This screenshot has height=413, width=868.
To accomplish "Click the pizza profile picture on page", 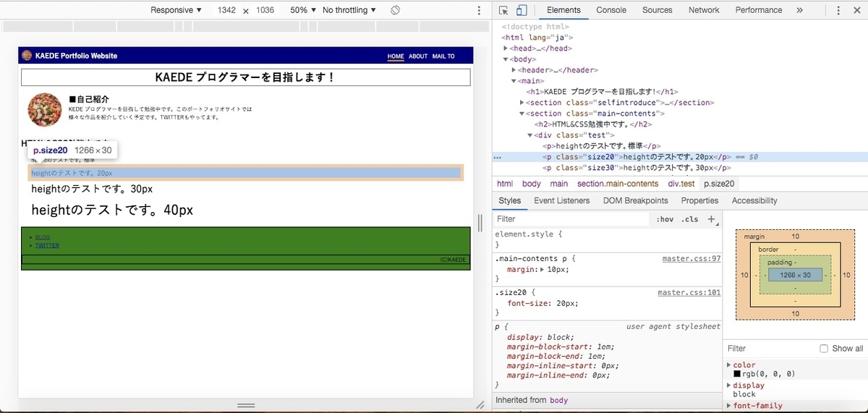I will (45, 110).
